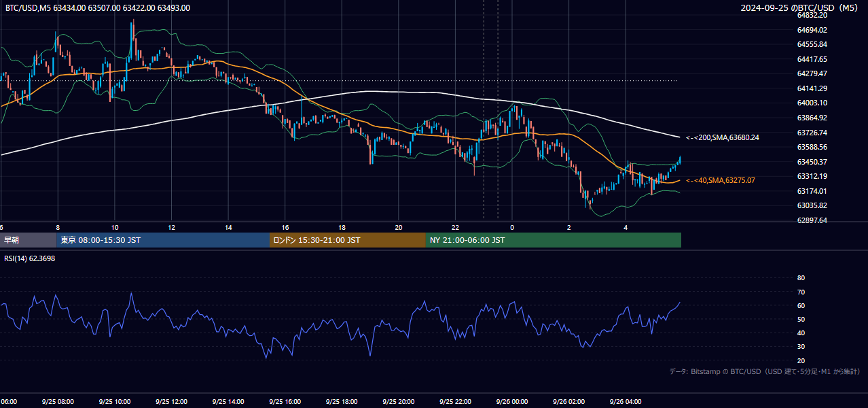Click price axis value 64003.10

coord(812,103)
